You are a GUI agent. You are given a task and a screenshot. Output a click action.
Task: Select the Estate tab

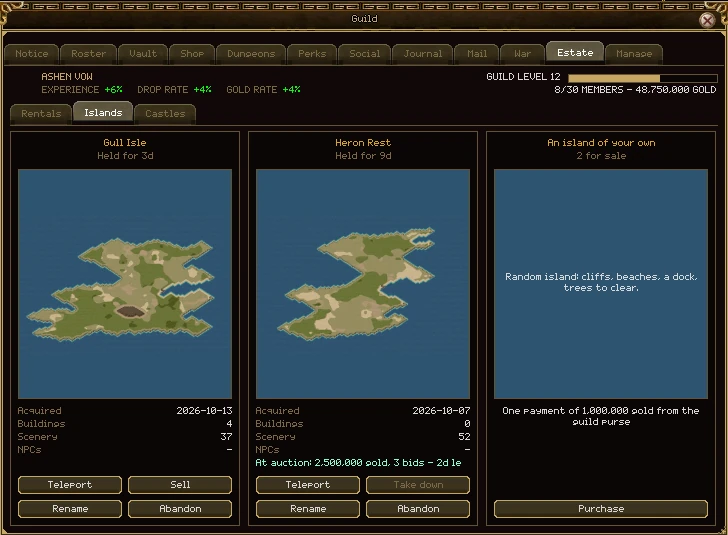coord(575,52)
